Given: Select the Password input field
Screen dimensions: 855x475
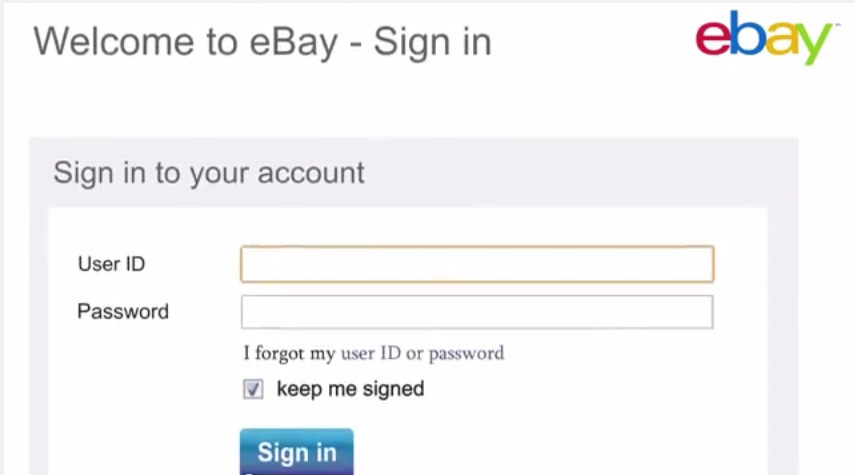Looking at the screenshot, I should (477, 312).
